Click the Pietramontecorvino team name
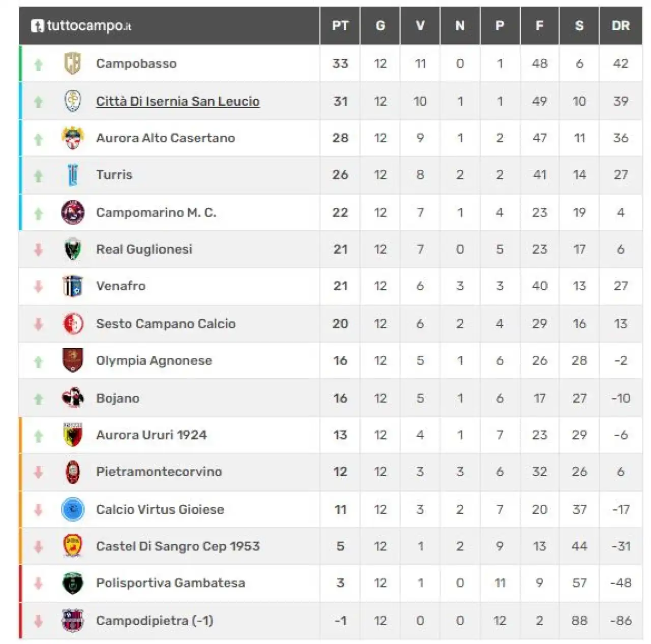 coord(159,472)
